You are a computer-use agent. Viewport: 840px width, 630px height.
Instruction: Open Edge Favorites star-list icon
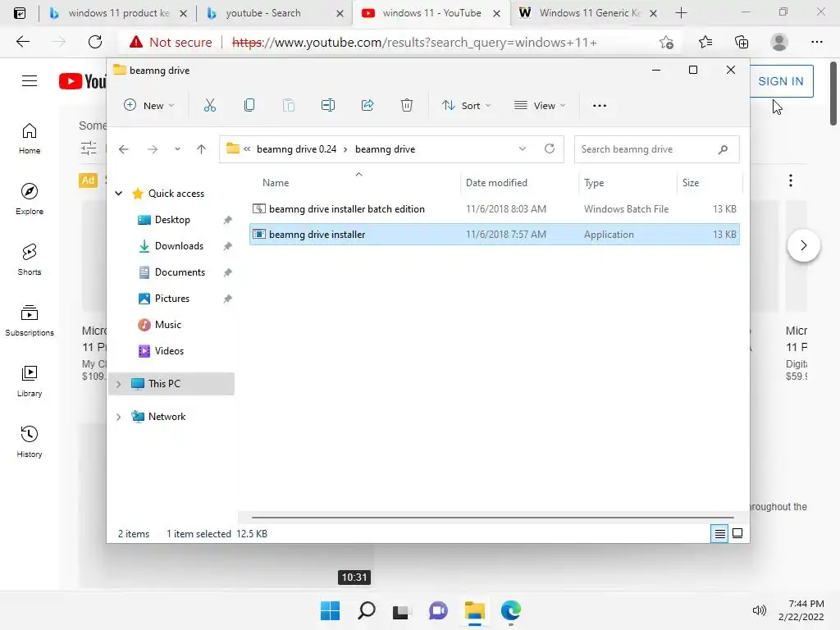[705, 42]
